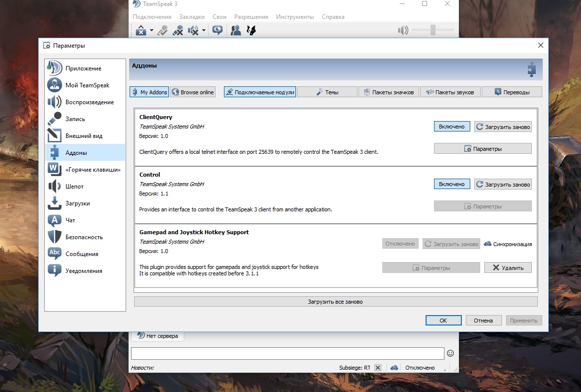The width and height of the screenshot is (581, 392).
Task: Select the Переводы tab
Action: pyautogui.click(x=511, y=92)
